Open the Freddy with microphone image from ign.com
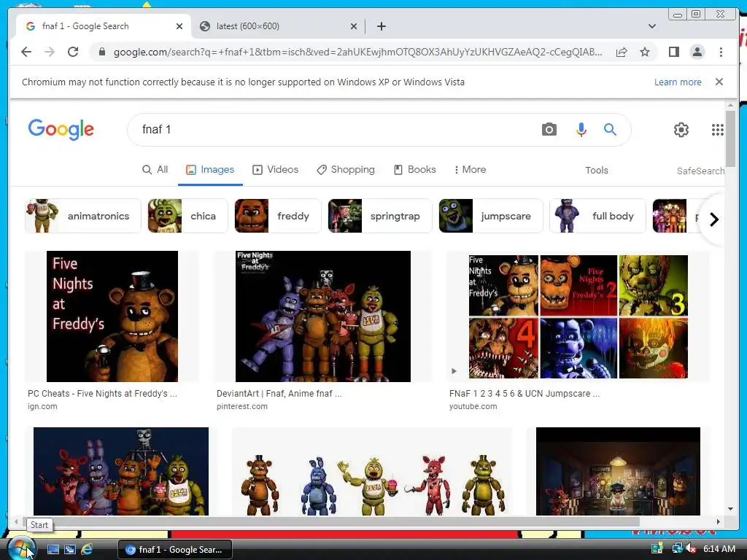747x560 pixels. point(112,316)
